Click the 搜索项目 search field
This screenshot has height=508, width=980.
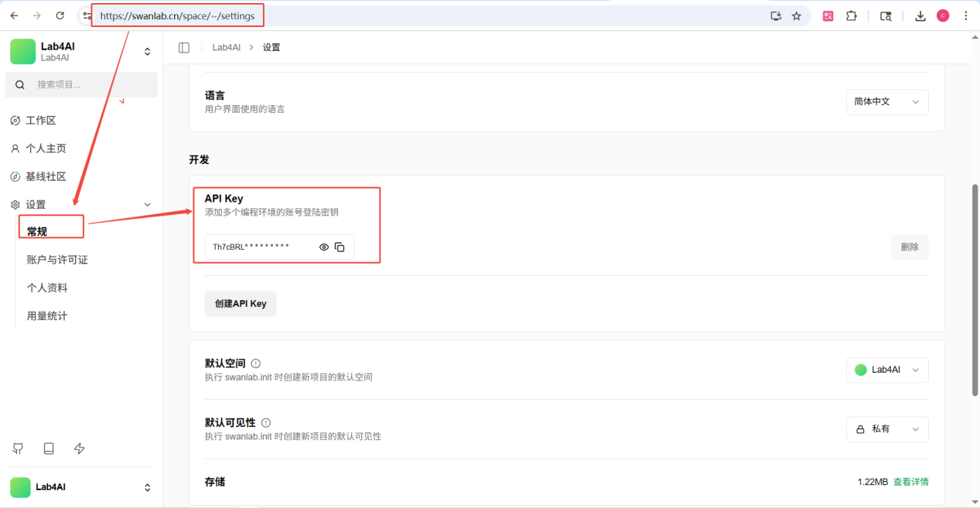(x=81, y=85)
